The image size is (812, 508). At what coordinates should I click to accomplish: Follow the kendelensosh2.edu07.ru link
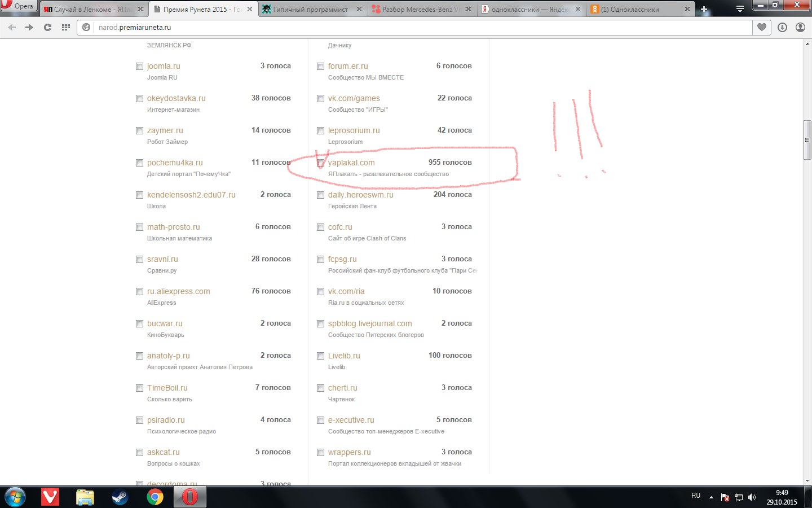pos(191,195)
